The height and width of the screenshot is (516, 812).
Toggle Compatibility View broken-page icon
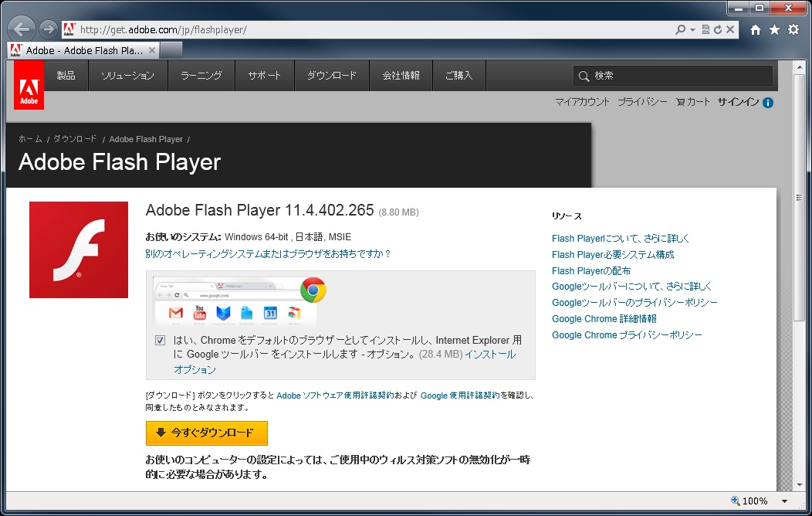pyautogui.click(x=705, y=29)
